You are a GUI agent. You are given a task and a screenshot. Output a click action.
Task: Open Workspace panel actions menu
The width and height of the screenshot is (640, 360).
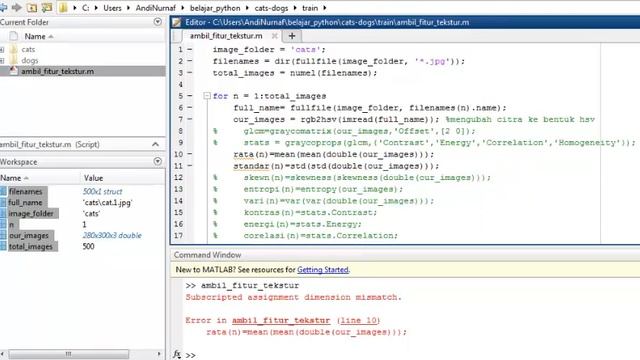(x=158, y=161)
